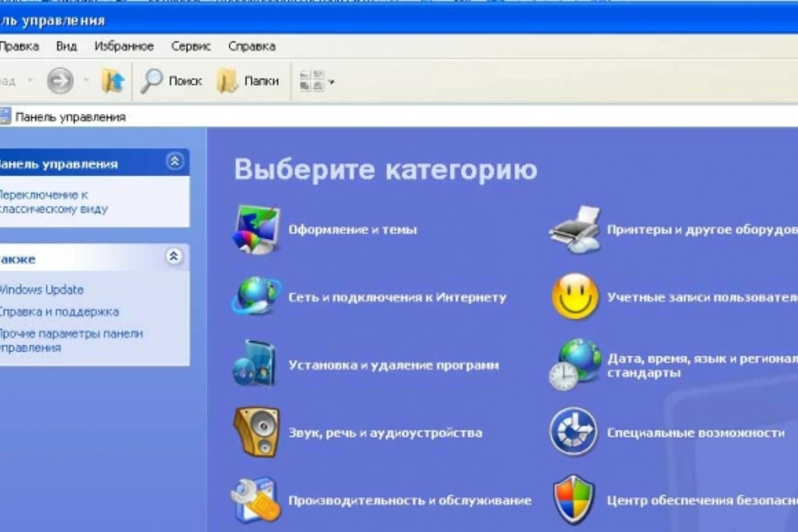Image resolution: width=798 pixels, height=532 pixels.
Task: Open the Windows Update link
Action: pyautogui.click(x=41, y=290)
